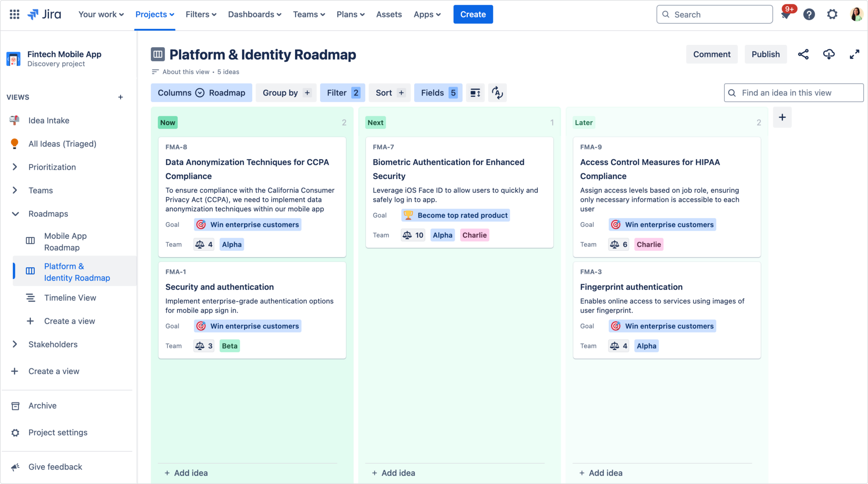Select the Timeline View in sidebar
Viewport: 868px width, 484px height.
click(x=70, y=298)
